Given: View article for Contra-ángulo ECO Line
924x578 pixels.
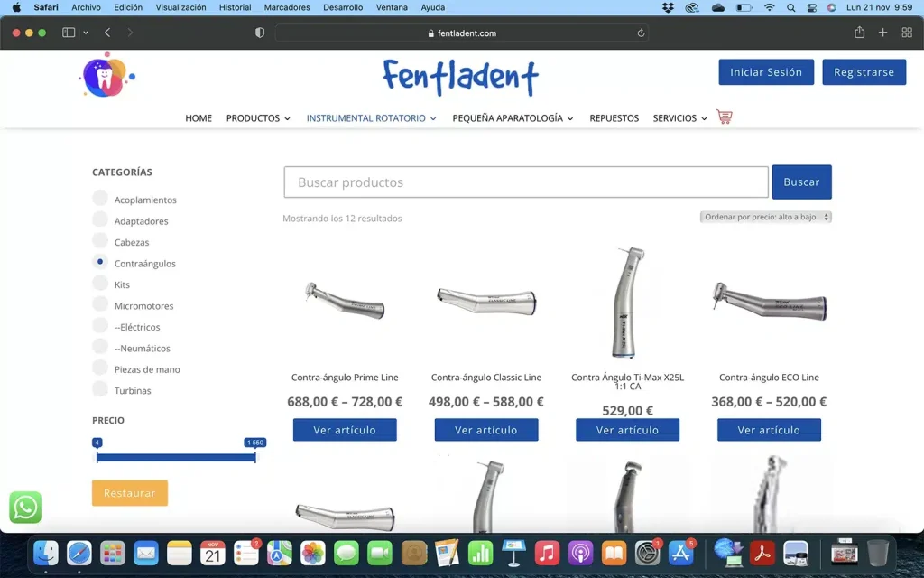Looking at the screenshot, I should [769, 430].
